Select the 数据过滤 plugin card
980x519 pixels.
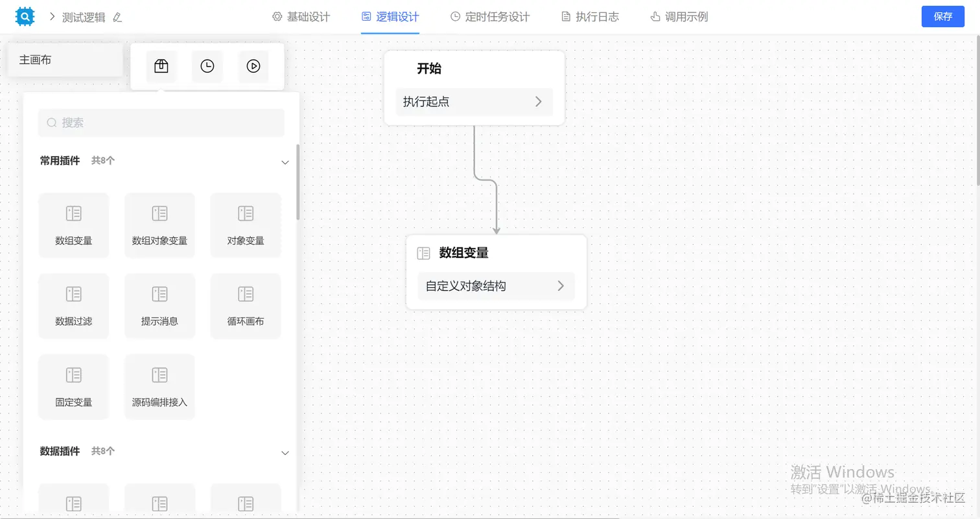pyautogui.click(x=74, y=306)
